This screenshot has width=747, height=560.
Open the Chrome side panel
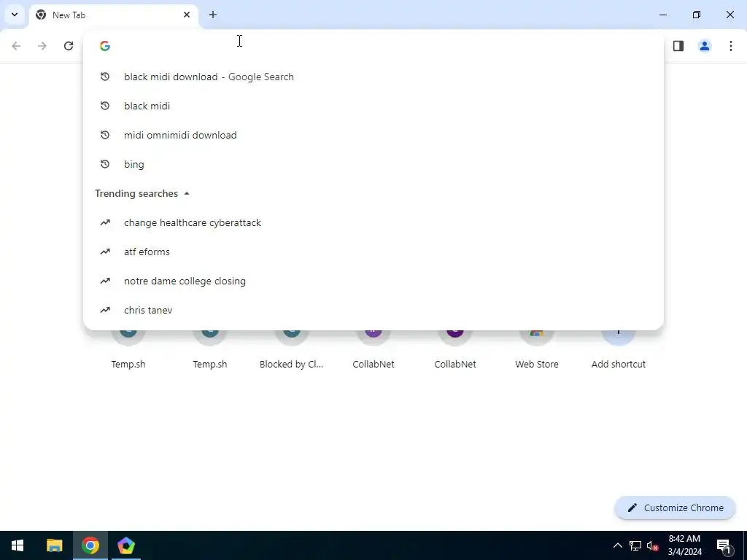pos(678,46)
